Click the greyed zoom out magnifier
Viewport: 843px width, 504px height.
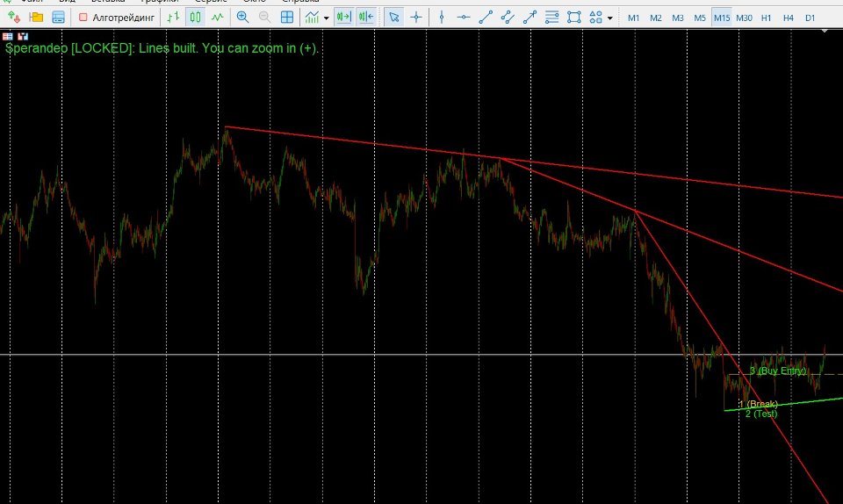click(x=264, y=18)
